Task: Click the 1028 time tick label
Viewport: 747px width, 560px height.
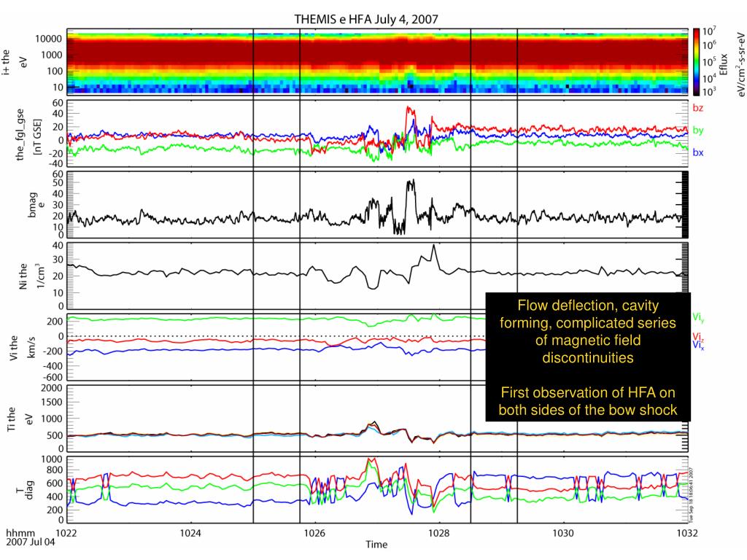Action: tap(438, 533)
